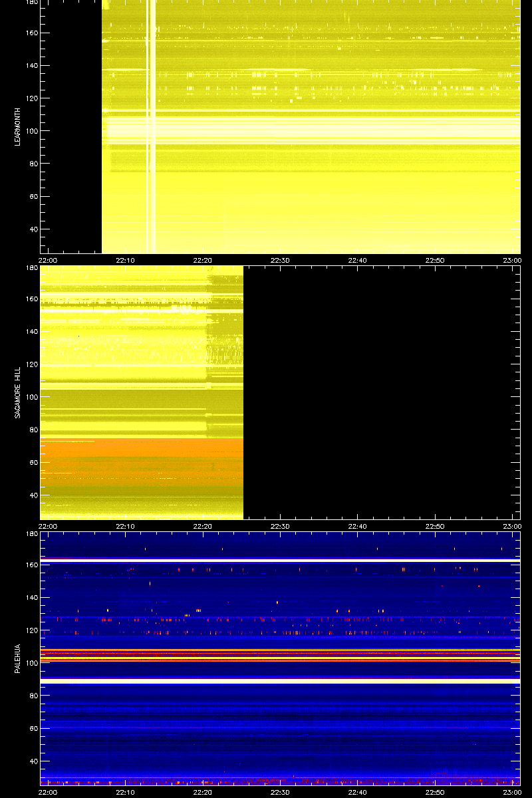
Task: Select the 80 tick label on Sagamore Hill axis
Action: tap(33, 430)
